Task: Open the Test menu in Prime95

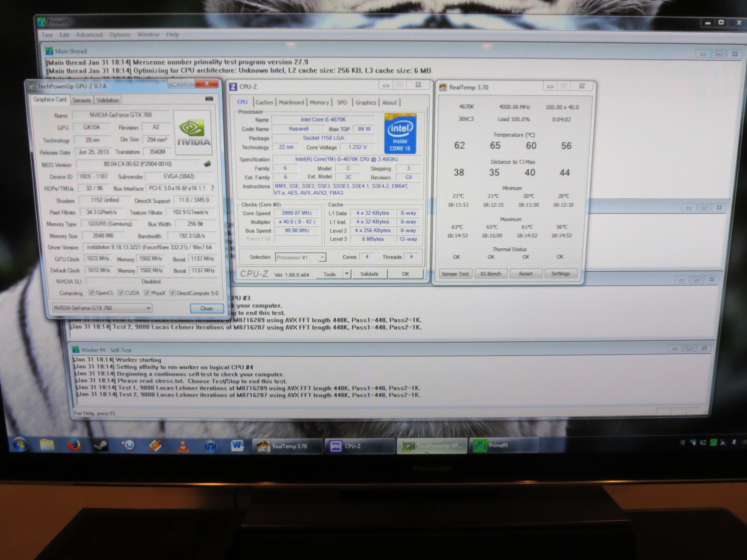Action: (47, 35)
